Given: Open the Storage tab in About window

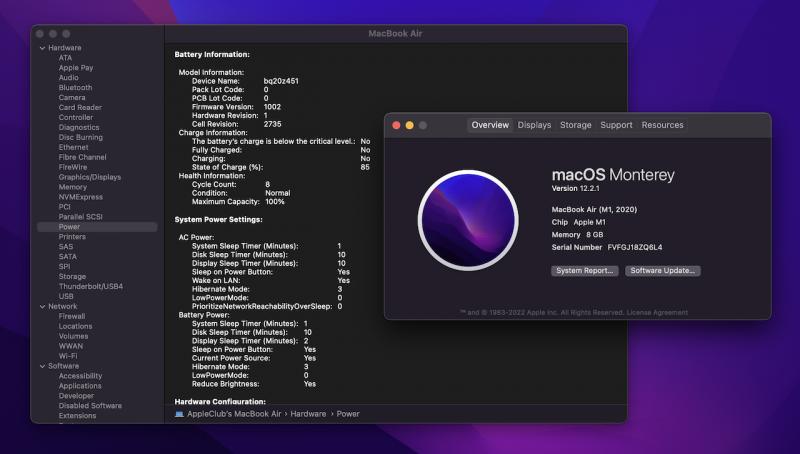Looking at the screenshot, I should pos(576,125).
